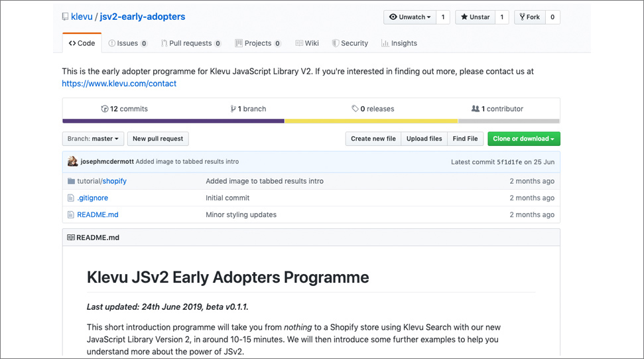Viewport: 644px width, 359px height.
Task: Click the yellow segment of language bar
Action: click(x=371, y=121)
